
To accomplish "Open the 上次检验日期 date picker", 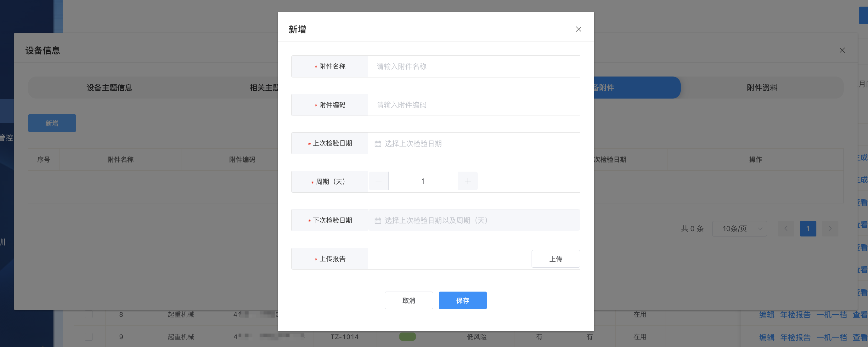I will (x=473, y=144).
